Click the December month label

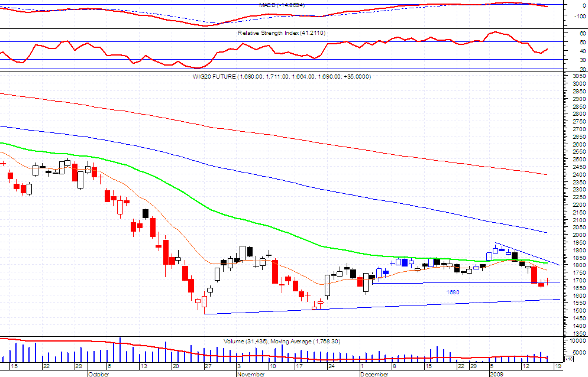click(374, 374)
